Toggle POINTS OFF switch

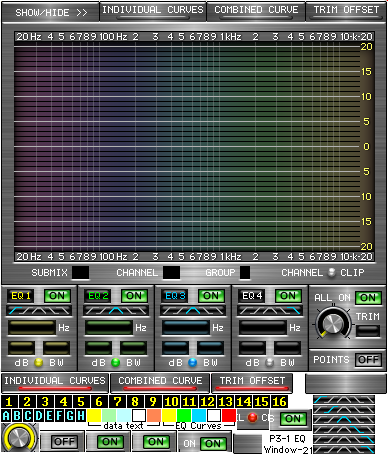pyautogui.click(x=368, y=360)
